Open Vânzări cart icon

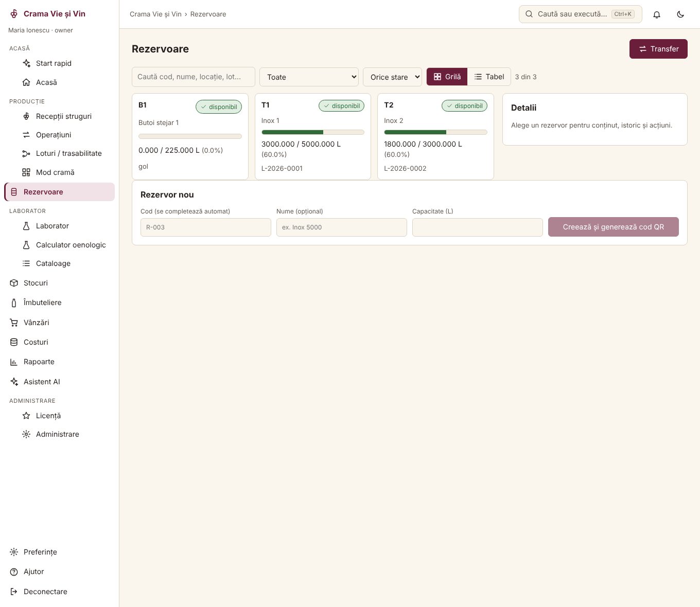[x=14, y=323]
